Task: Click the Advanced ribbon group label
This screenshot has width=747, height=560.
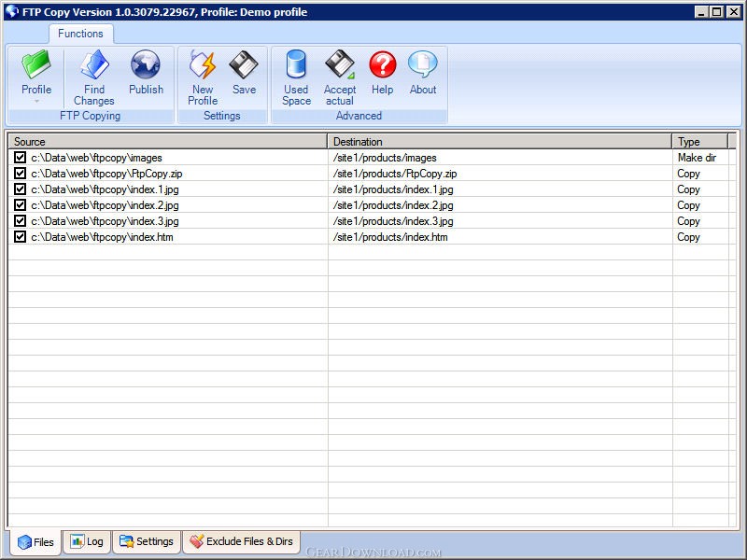Action: [359, 116]
